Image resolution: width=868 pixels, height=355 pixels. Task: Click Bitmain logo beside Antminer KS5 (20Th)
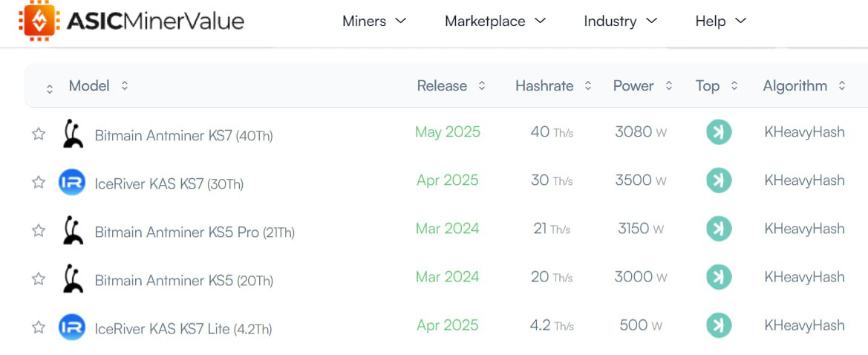pos(72,278)
